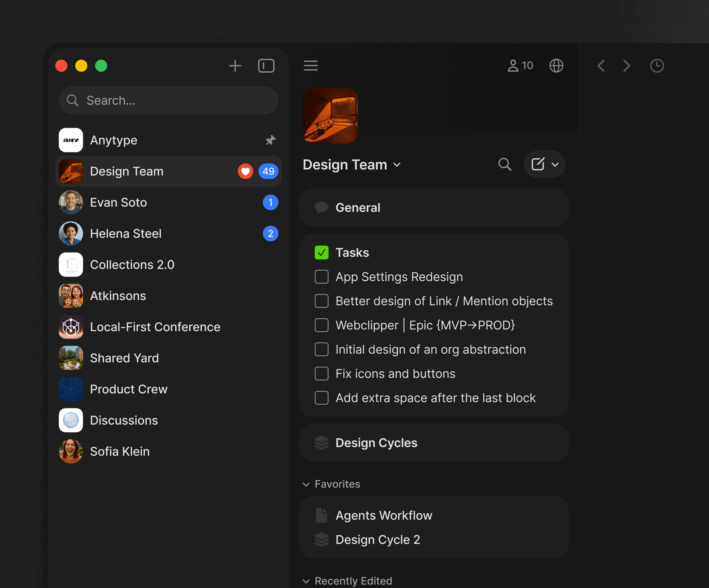This screenshot has height=588, width=709.
Task: Click the plus icon to create new space
Action: [235, 65]
